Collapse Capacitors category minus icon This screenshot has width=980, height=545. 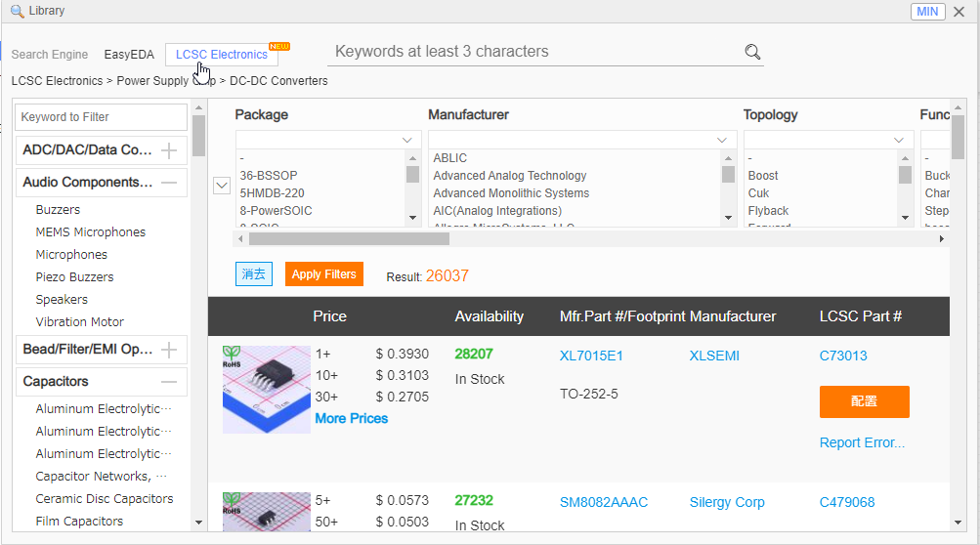[x=169, y=382]
